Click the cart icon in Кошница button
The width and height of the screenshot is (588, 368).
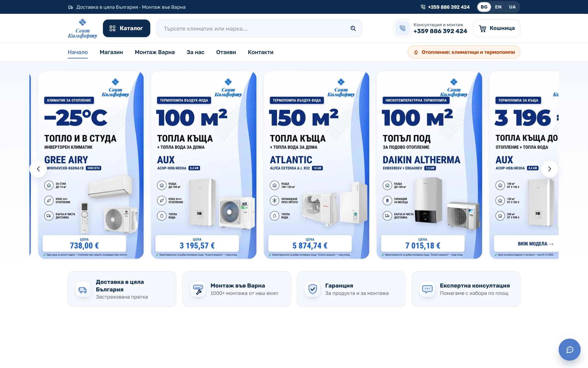pyautogui.click(x=483, y=29)
